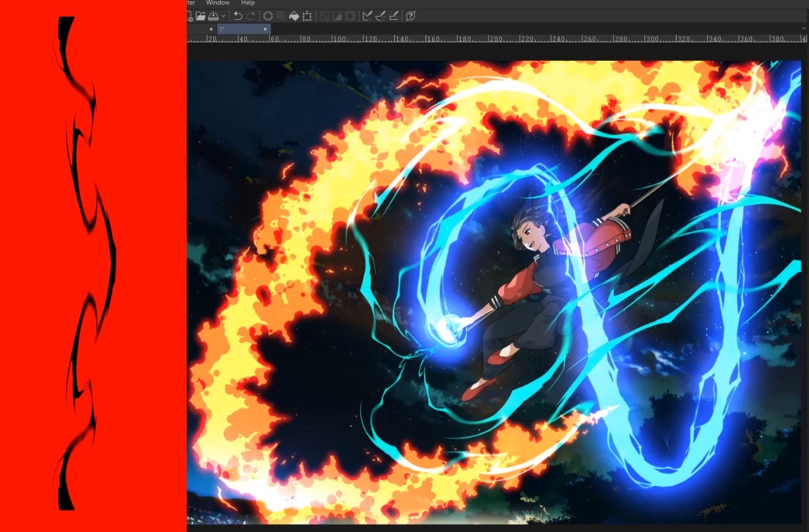Image resolution: width=809 pixels, height=532 pixels.
Task: Click the Redo arrow icon
Action: coord(251,16)
